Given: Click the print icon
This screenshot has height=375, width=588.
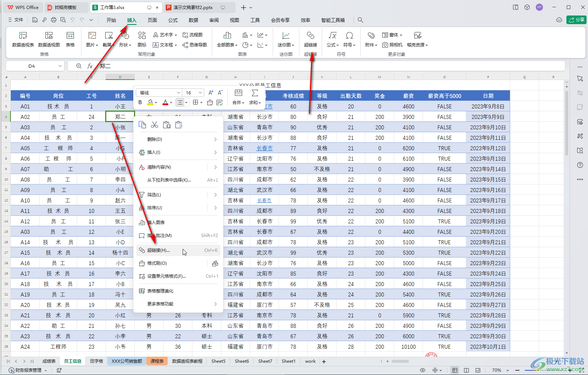Looking at the screenshot, I should 54,20.
